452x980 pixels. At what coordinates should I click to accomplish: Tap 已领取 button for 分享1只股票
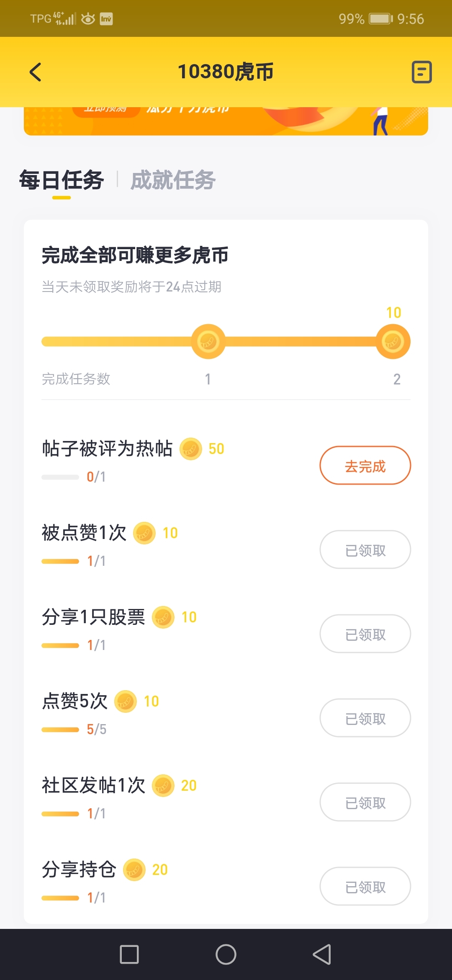pos(365,634)
